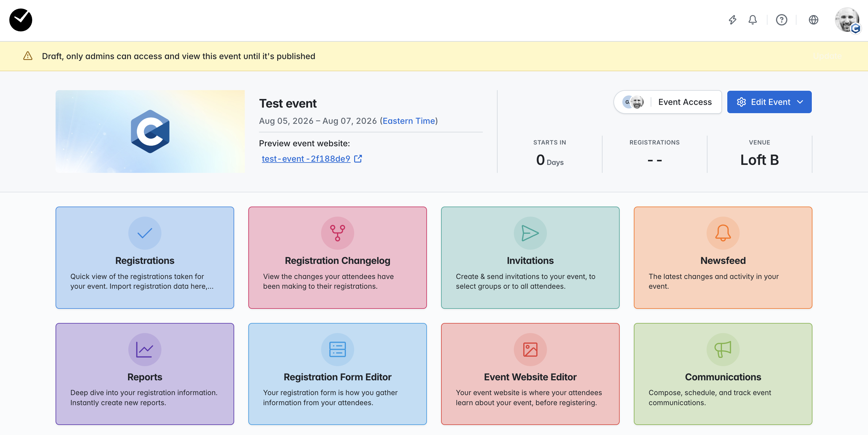Click the Preview event website label
Screen dimensions: 868x435
click(x=304, y=143)
